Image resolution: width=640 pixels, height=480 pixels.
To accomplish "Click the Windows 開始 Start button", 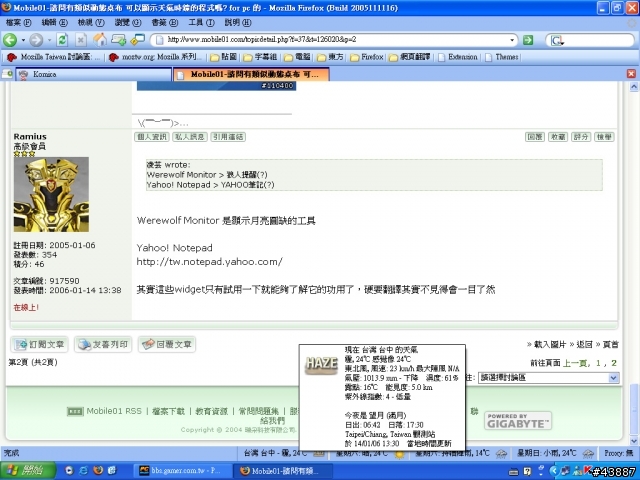I will click(x=28, y=471).
